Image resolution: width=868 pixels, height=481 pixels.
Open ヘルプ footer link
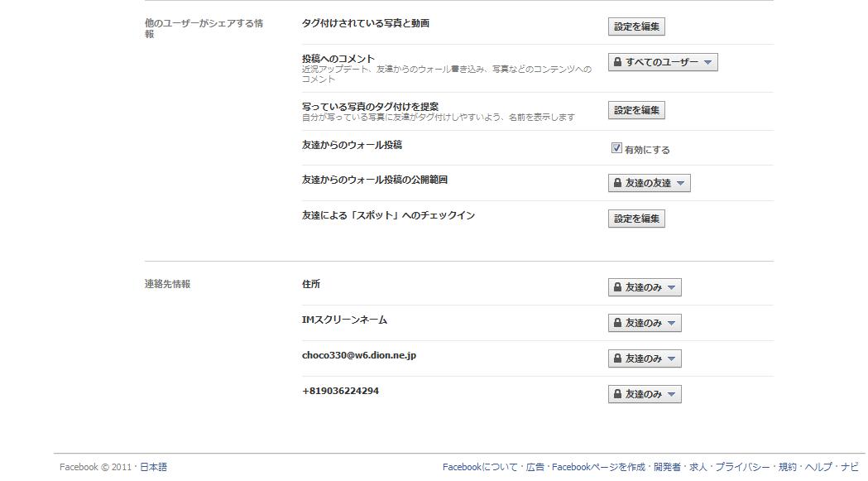point(818,467)
